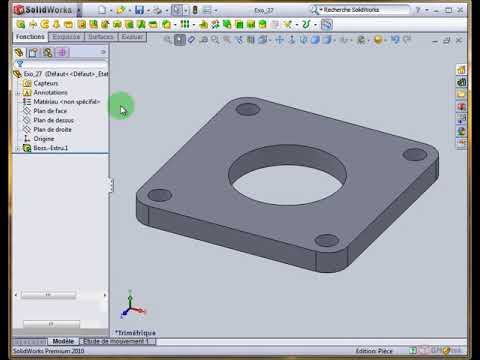480x360 pixels.
Task: Select Matériau <non spécifié> in the tree
Action: tap(61, 102)
